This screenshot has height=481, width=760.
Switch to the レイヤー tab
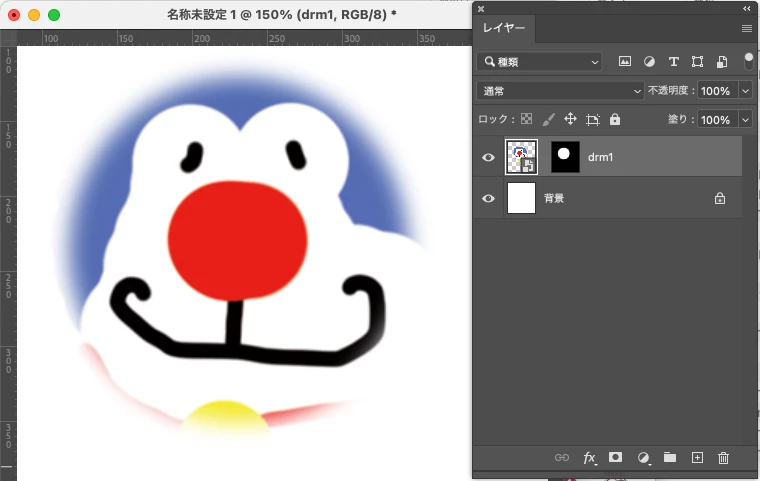pyautogui.click(x=504, y=28)
